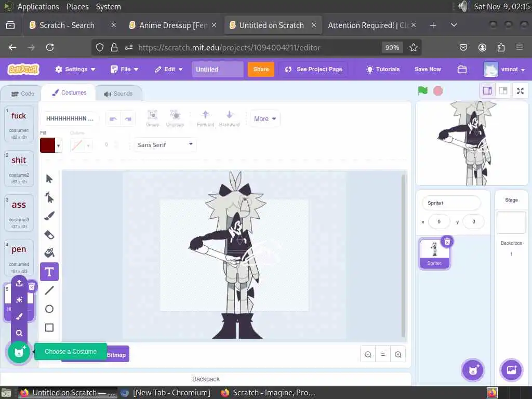The image size is (532, 399).
Task: Click the Backpack bar
Action: coord(206,379)
